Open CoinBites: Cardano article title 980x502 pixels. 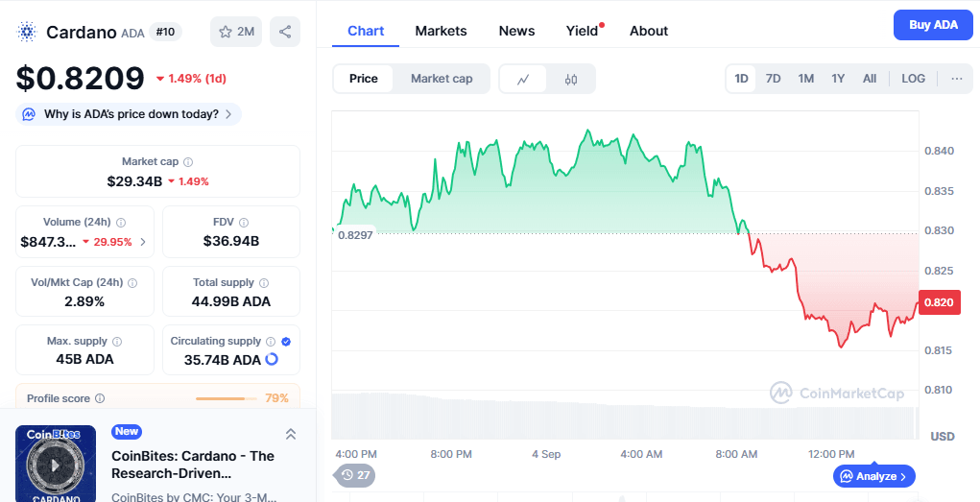[193, 466]
